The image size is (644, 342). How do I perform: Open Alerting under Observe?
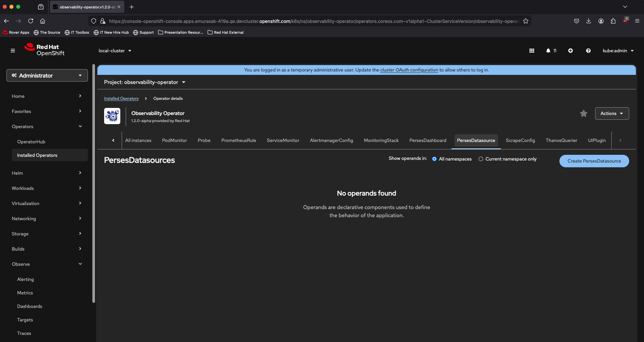(50, 279)
